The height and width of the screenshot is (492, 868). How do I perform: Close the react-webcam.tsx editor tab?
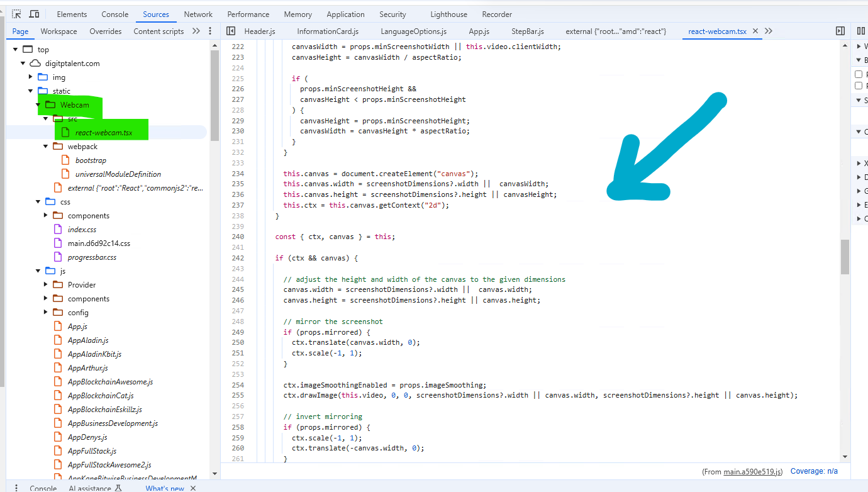(755, 31)
